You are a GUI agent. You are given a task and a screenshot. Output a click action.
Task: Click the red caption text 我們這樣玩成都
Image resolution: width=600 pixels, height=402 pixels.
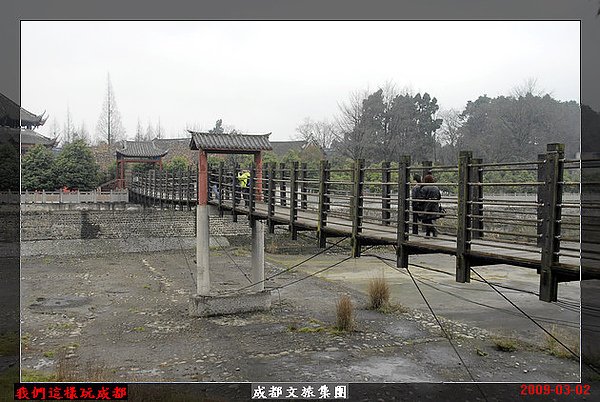pos(71,392)
